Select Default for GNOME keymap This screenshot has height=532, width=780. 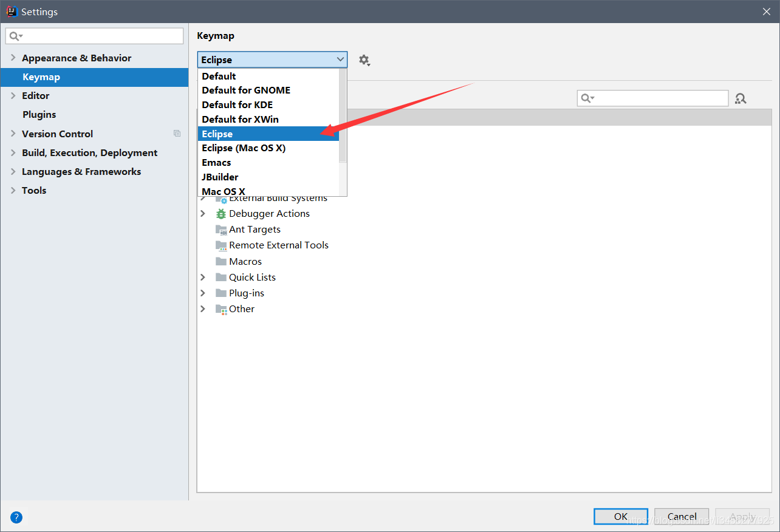[269, 90]
